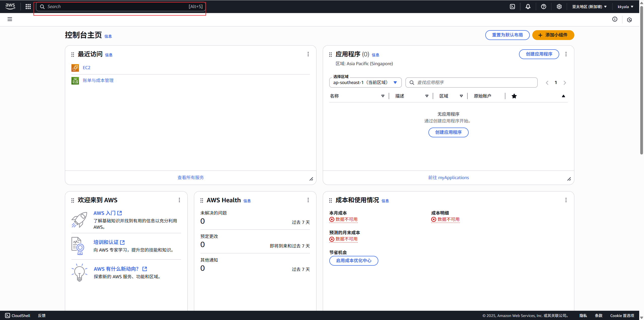Click 信息 link beside 成本和使用情况
The width and height of the screenshot is (644, 320).
coord(385,201)
